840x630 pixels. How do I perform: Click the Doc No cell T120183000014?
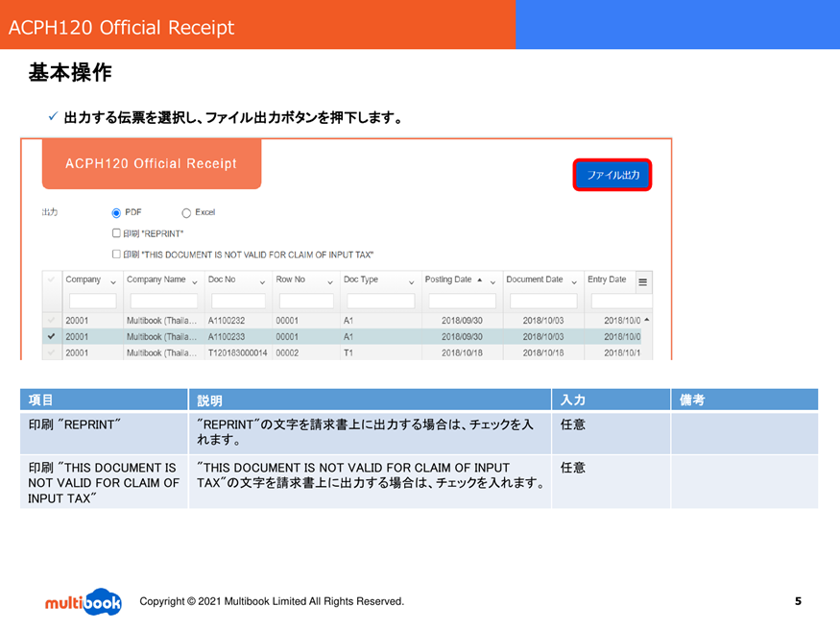(x=237, y=352)
